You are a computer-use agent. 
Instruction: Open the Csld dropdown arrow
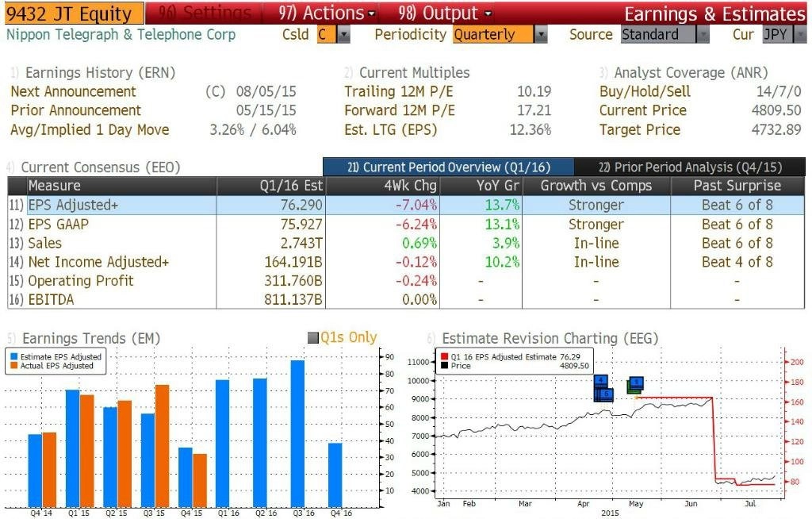pyautogui.click(x=343, y=35)
